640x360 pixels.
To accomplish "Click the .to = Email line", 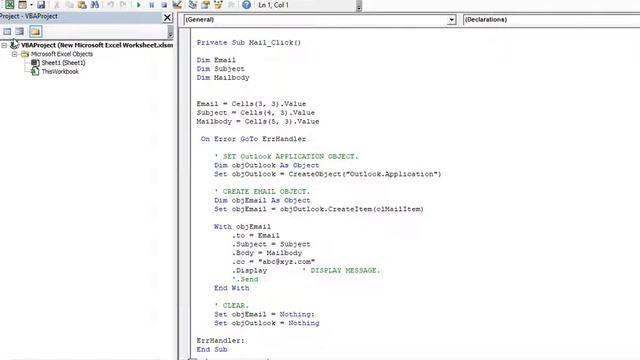I will click(256, 236).
